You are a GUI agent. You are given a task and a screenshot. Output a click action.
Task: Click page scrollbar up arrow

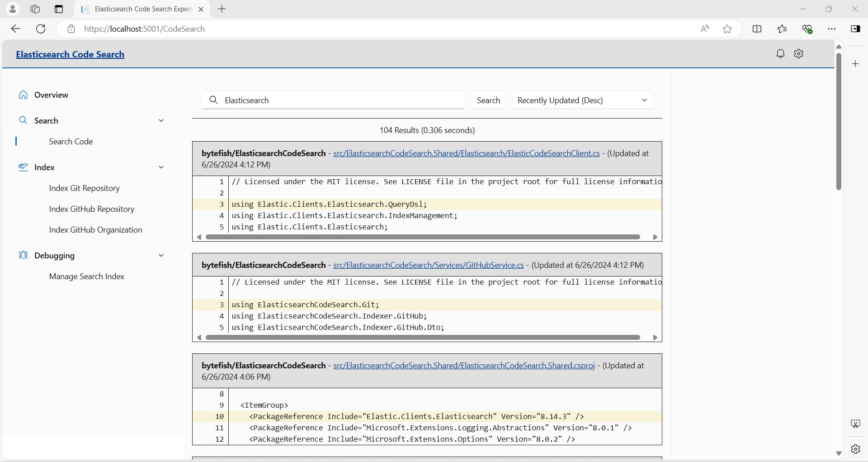point(839,47)
